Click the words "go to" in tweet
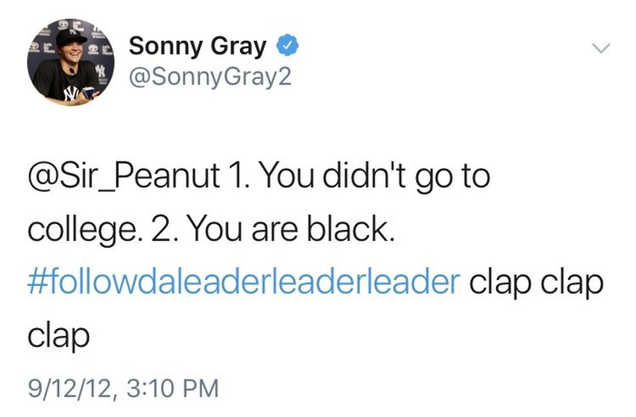The width and height of the screenshot is (636, 417). pyautogui.click(x=453, y=178)
